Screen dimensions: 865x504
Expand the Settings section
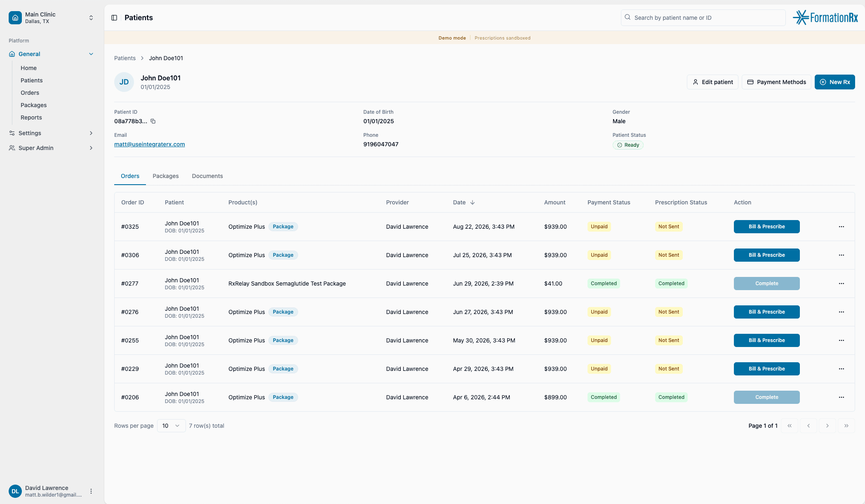(91, 133)
